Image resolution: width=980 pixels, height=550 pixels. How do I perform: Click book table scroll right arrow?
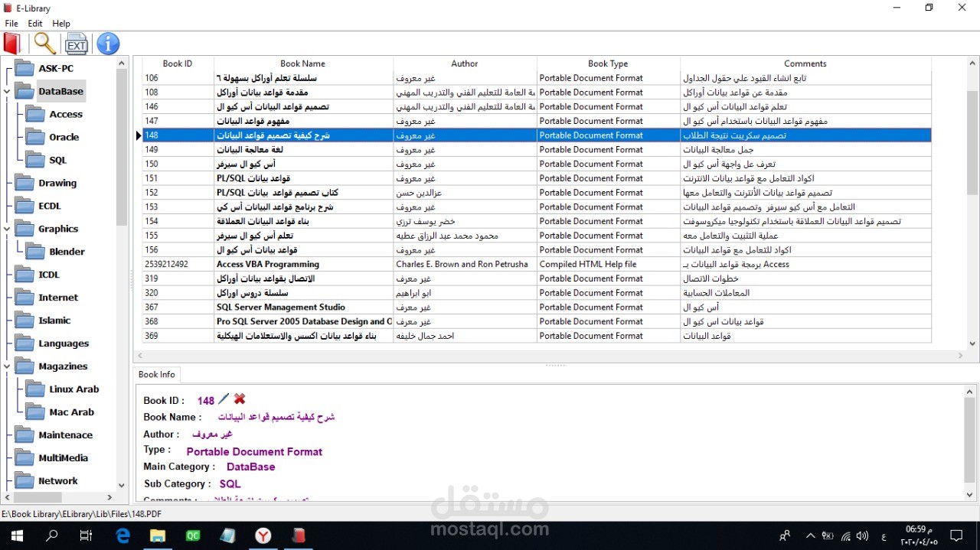click(962, 356)
